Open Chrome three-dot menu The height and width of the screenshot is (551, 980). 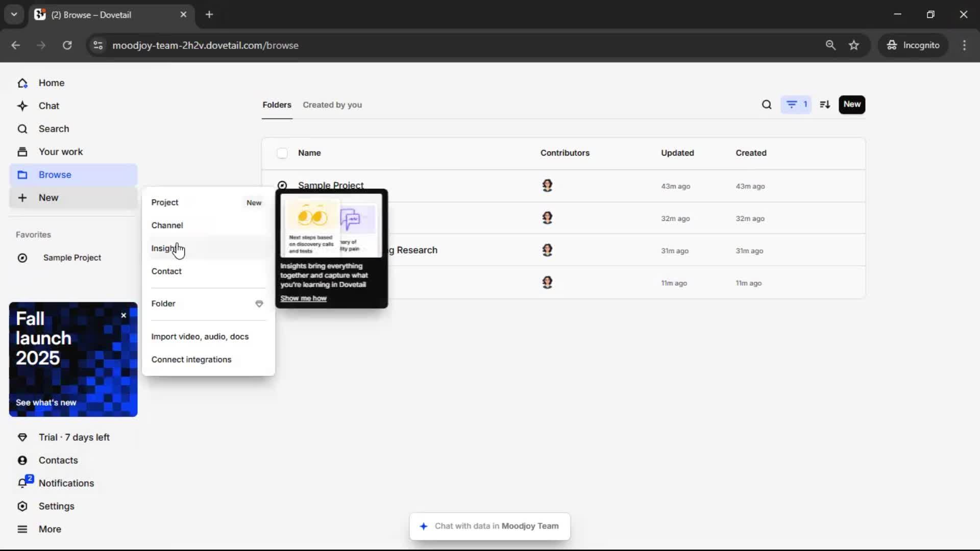coord(964,45)
